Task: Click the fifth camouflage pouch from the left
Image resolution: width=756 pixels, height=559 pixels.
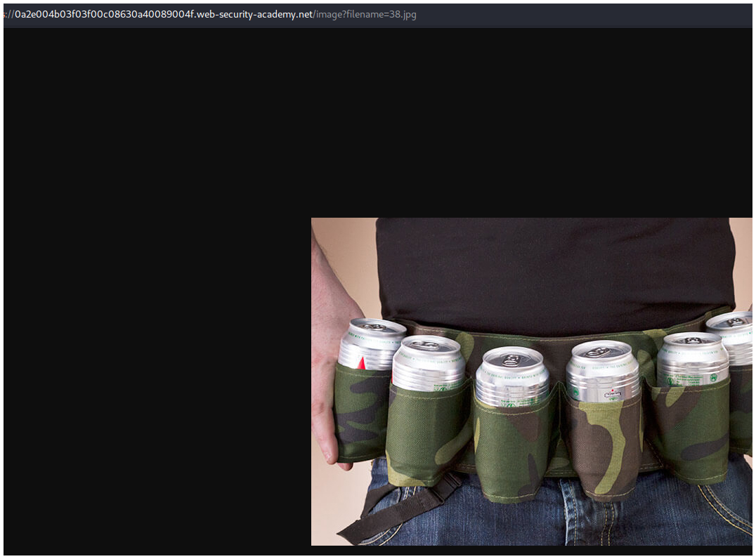Action: (692, 432)
